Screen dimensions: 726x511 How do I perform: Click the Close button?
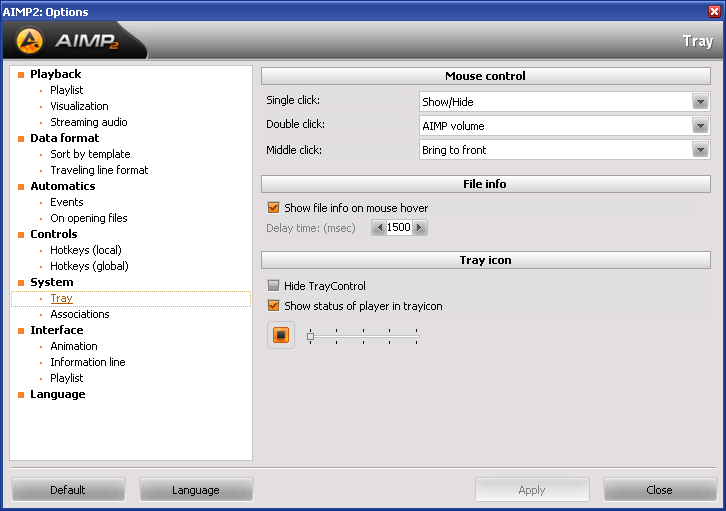point(660,490)
